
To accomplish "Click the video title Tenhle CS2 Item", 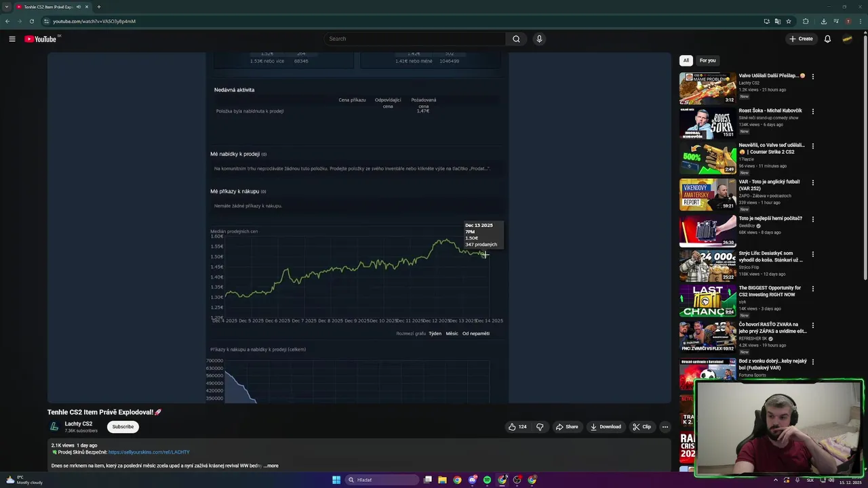I will pyautogui.click(x=104, y=412).
